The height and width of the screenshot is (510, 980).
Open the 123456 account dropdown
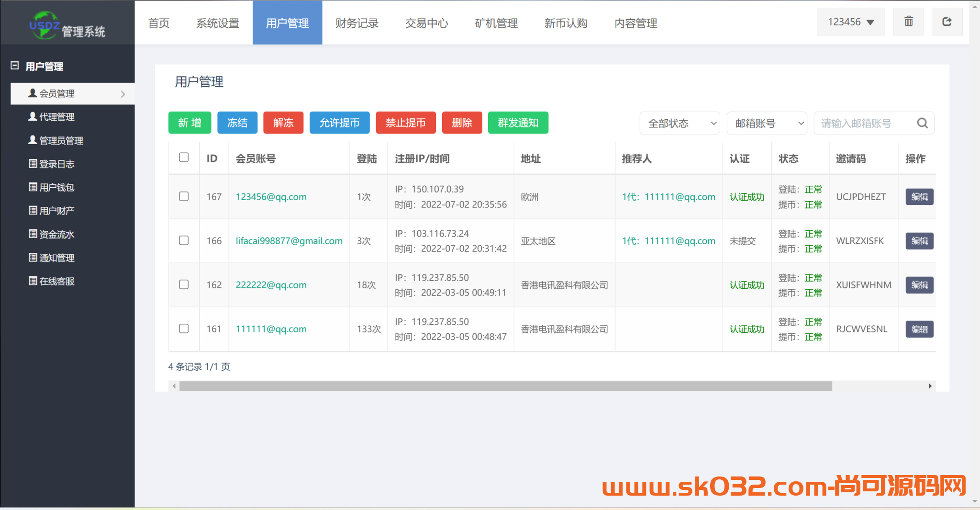pos(850,22)
